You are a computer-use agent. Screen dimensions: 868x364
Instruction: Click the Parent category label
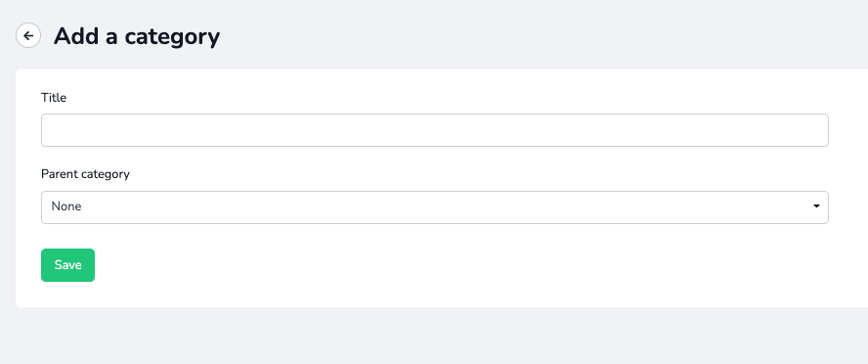[85, 174]
